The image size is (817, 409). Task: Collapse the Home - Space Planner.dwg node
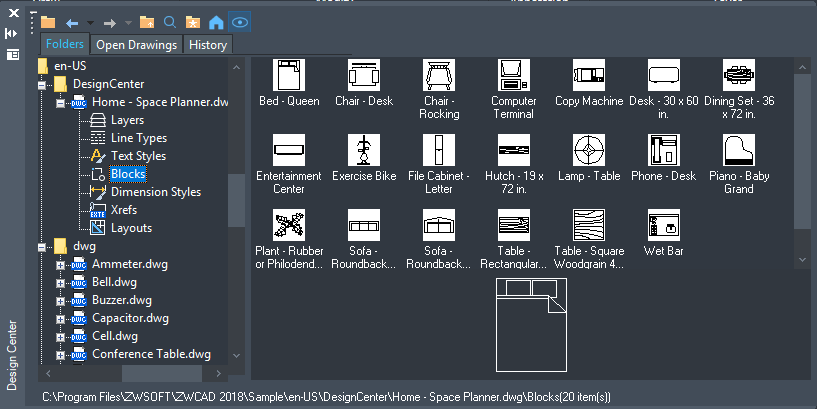[x=60, y=102]
